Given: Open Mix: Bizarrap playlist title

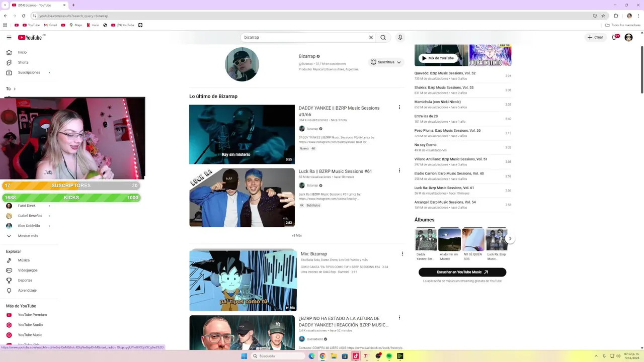Looking at the screenshot, I should 314,254.
